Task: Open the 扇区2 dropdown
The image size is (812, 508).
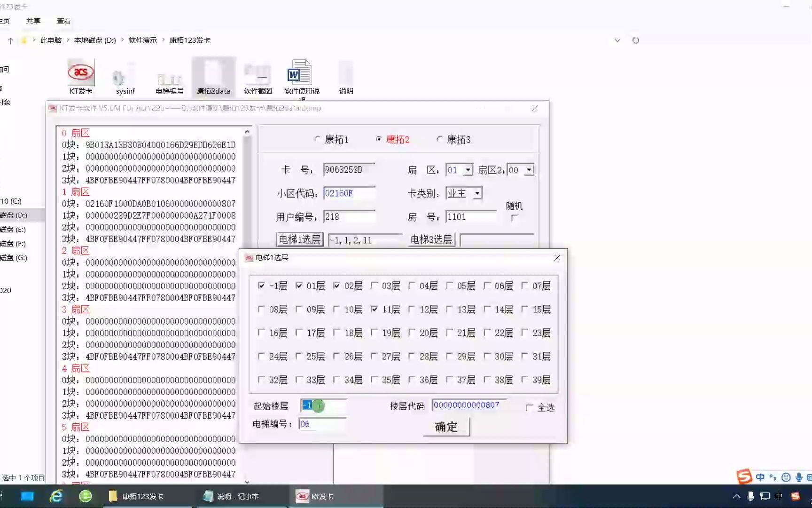Action: (x=529, y=170)
